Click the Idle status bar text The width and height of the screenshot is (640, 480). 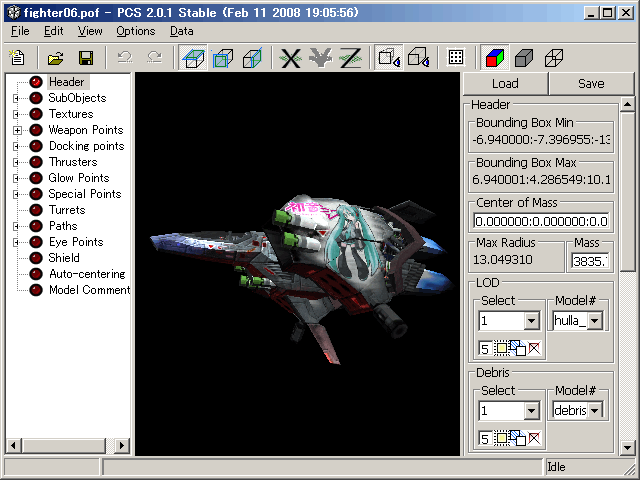point(556,467)
